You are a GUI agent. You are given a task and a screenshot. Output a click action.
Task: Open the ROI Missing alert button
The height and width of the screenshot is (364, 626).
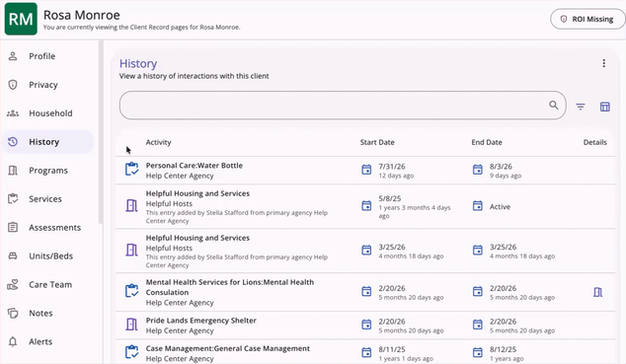tap(587, 19)
